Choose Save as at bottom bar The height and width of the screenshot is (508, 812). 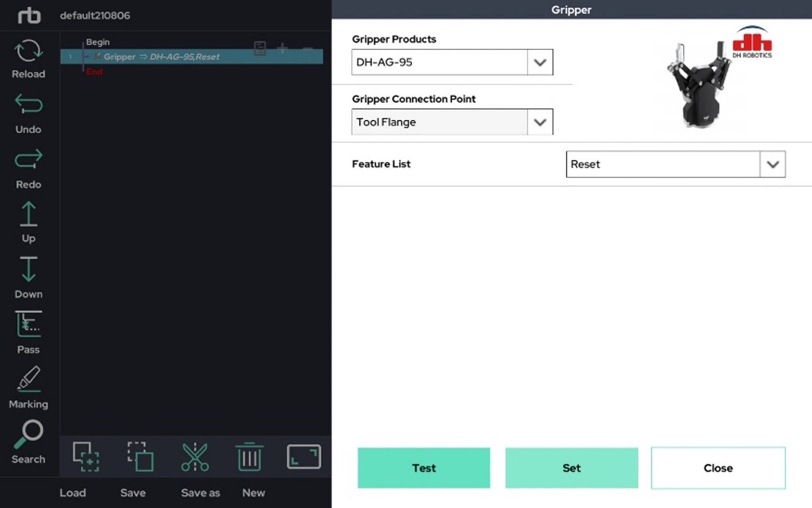pyautogui.click(x=200, y=493)
